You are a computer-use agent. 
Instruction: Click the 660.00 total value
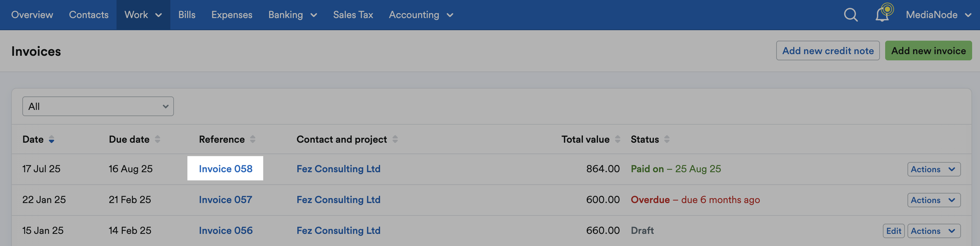click(x=603, y=230)
